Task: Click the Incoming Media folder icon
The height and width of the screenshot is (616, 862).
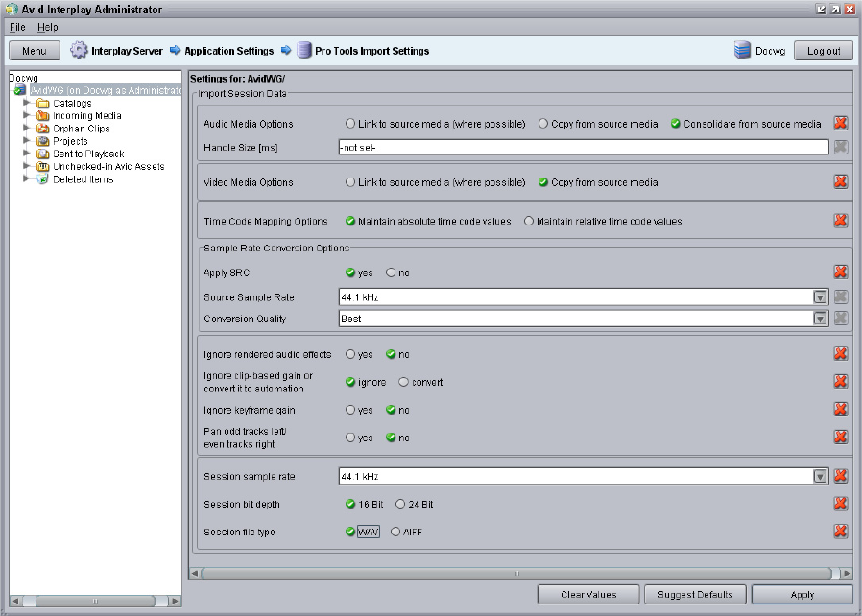Action: (43, 115)
